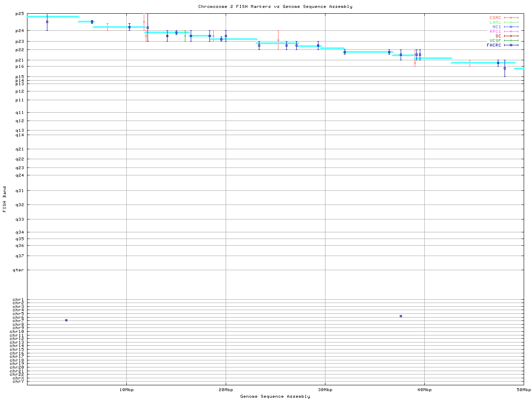Click the leftmost cyan band segment at p25
This screenshot has height=399, width=532.
coord(53,17)
